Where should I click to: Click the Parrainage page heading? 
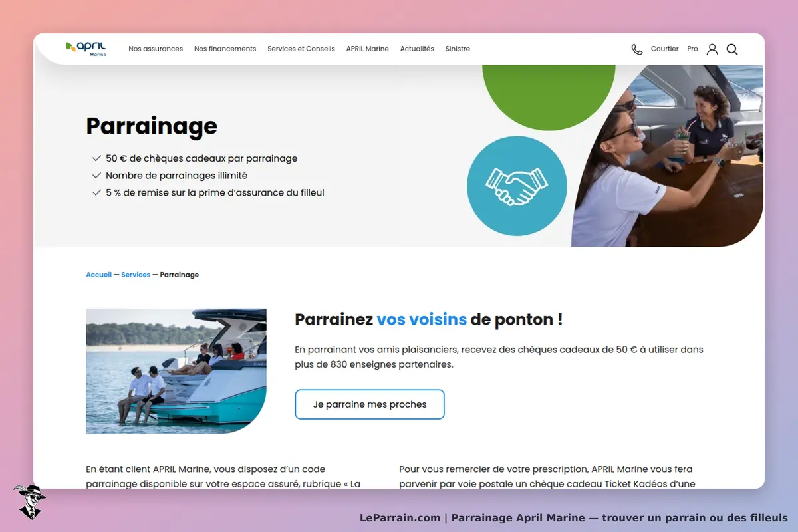pos(152,126)
